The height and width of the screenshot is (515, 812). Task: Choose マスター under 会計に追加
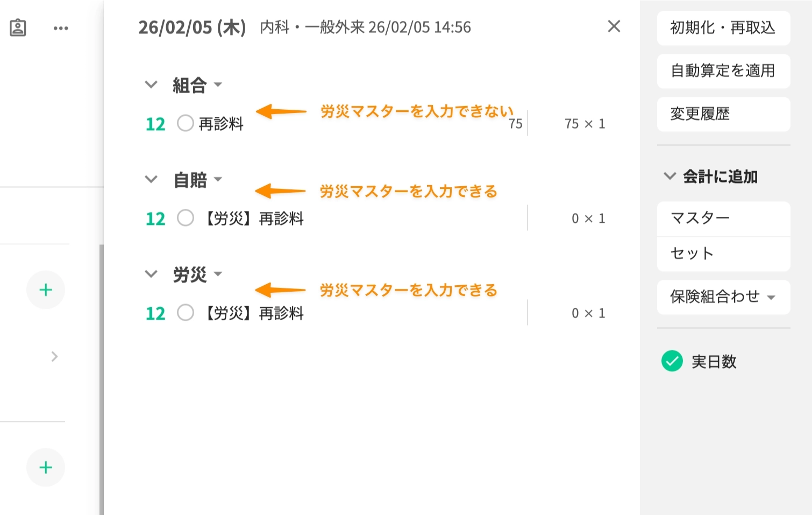(723, 218)
